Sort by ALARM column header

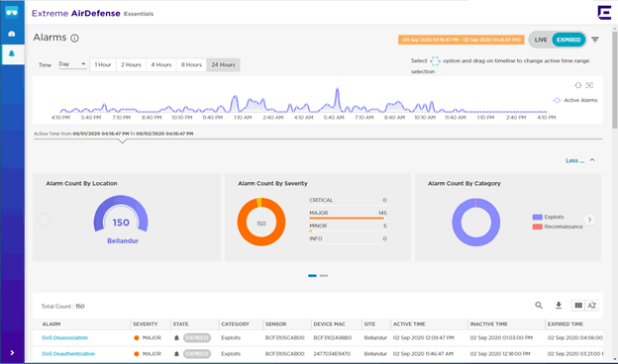click(51, 323)
